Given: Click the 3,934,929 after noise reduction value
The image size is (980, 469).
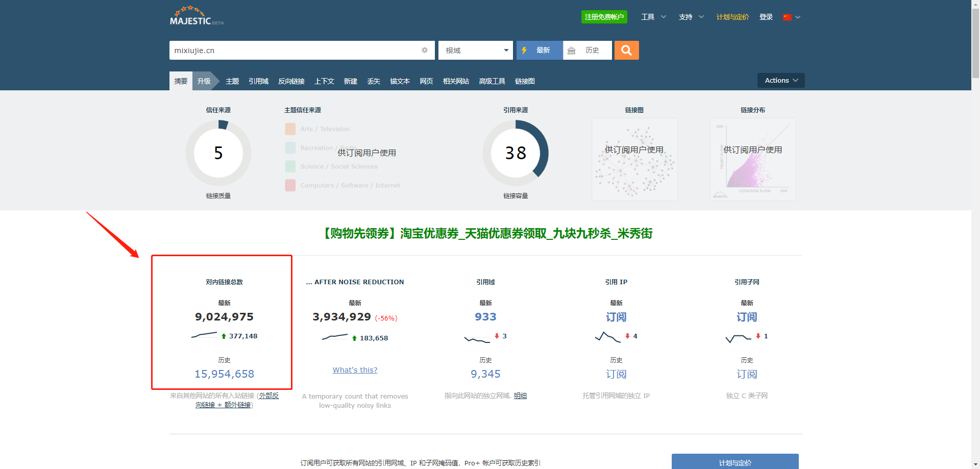Looking at the screenshot, I should [341, 317].
